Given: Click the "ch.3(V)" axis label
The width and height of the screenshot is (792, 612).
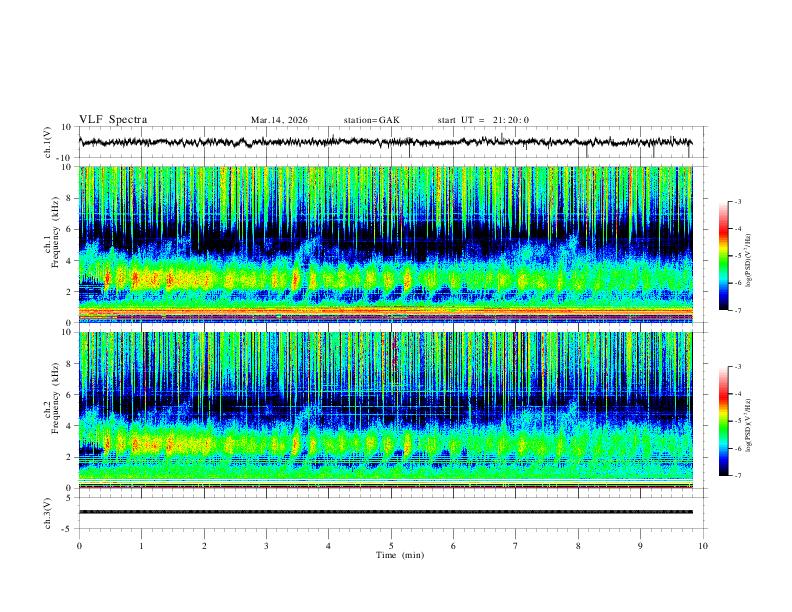Looking at the screenshot, I should (48, 513).
